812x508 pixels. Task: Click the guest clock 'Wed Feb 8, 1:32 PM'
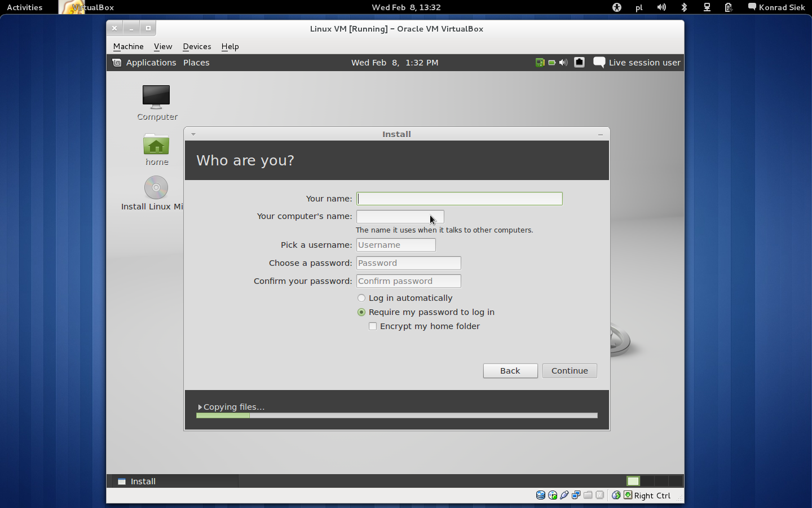coord(395,63)
